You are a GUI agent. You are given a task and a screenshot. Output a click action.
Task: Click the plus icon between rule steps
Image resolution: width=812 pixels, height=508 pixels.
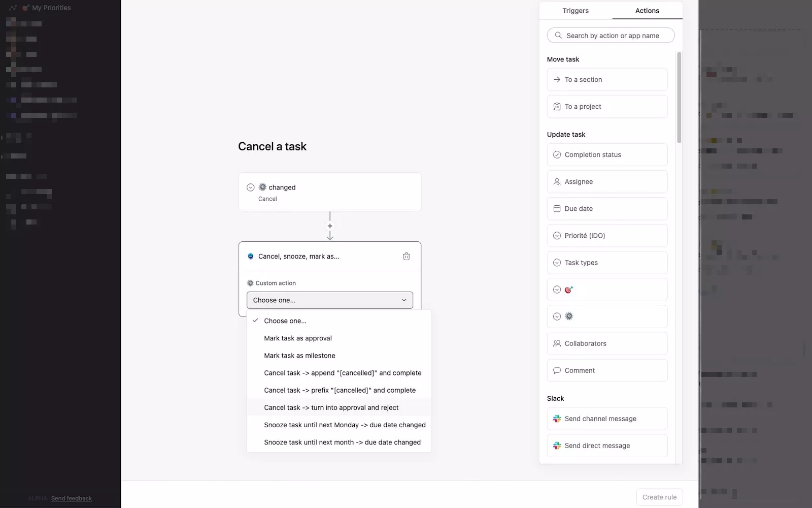click(x=330, y=226)
